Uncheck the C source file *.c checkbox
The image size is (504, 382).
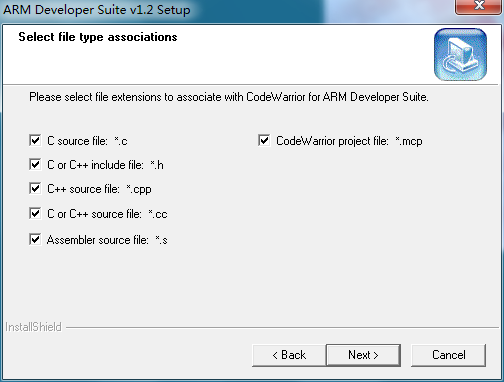[35, 140]
